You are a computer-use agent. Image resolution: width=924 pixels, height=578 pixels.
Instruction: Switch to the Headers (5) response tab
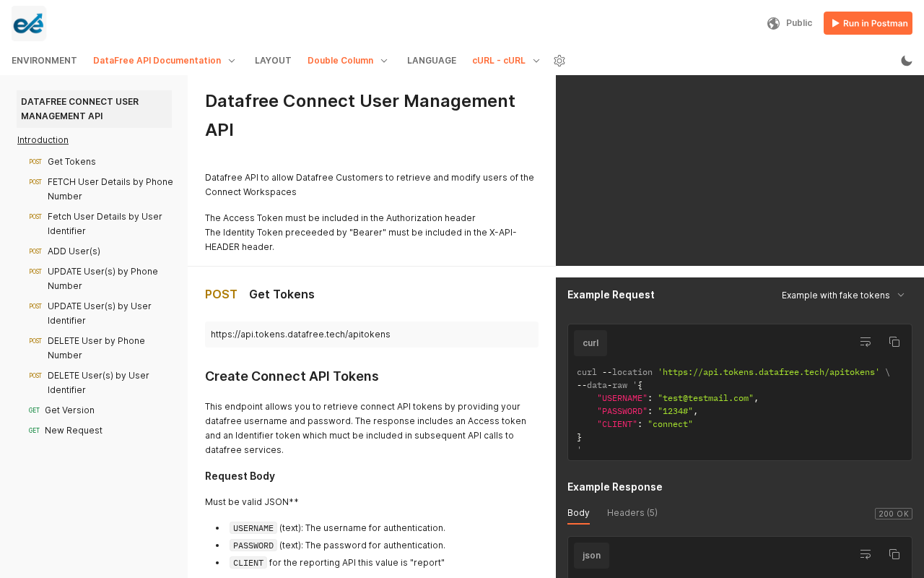click(632, 513)
